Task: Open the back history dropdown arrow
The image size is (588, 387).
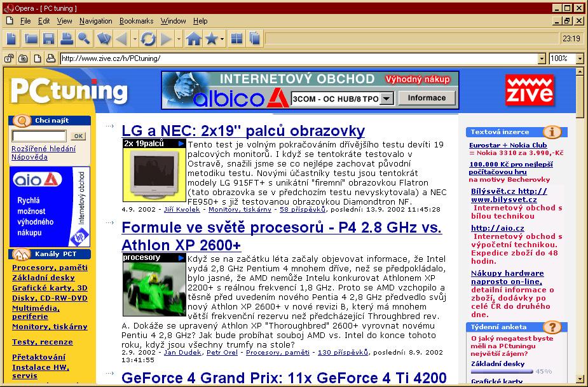Action: click(x=135, y=39)
